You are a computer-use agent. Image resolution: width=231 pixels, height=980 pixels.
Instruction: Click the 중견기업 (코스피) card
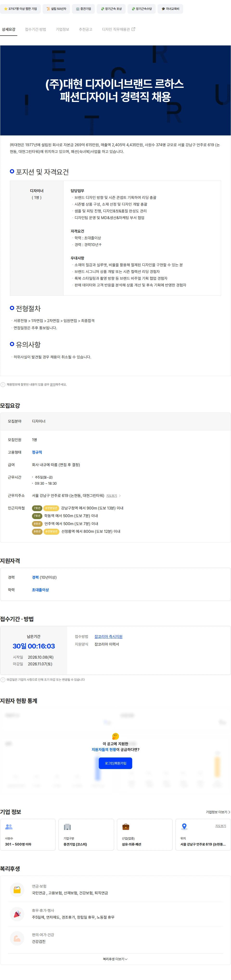[x=86, y=835]
